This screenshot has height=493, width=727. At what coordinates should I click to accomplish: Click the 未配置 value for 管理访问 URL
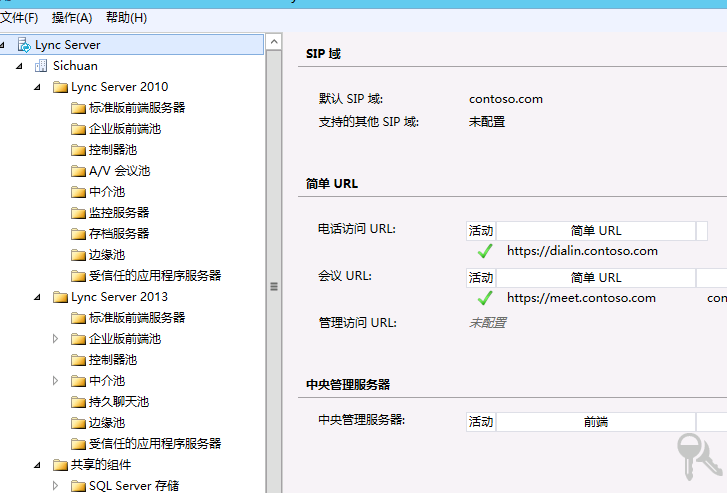pyautogui.click(x=487, y=323)
